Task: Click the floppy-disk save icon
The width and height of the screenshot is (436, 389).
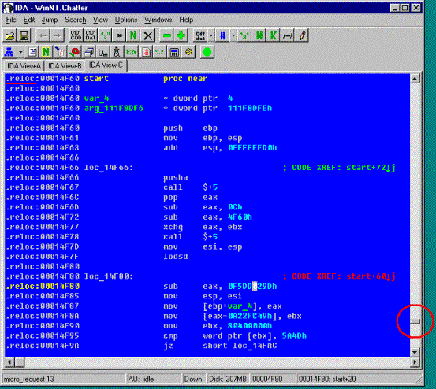Action: [24, 35]
